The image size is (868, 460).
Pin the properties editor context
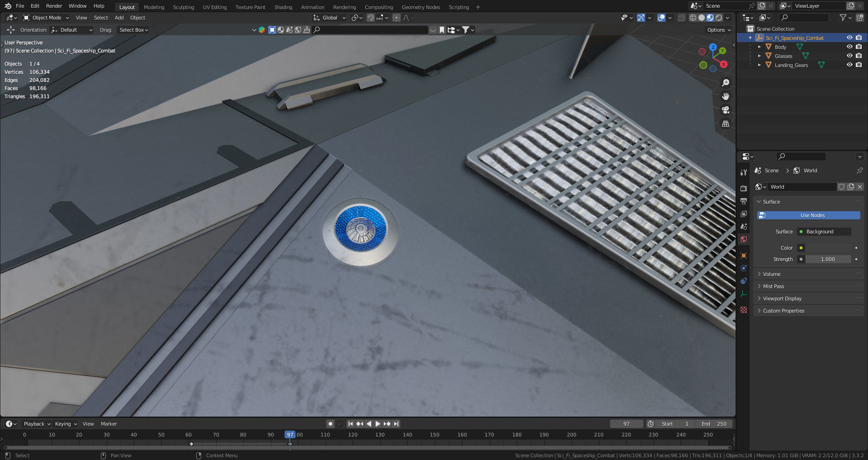[x=859, y=171]
